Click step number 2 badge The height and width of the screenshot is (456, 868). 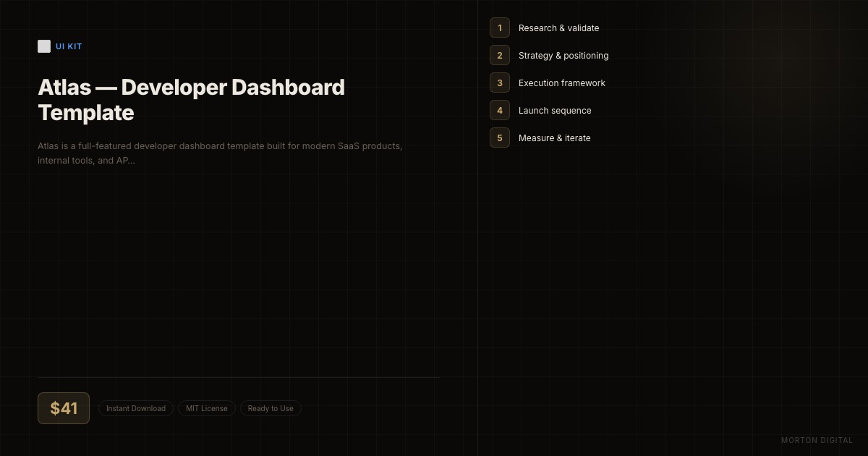pyautogui.click(x=500, y=55)
